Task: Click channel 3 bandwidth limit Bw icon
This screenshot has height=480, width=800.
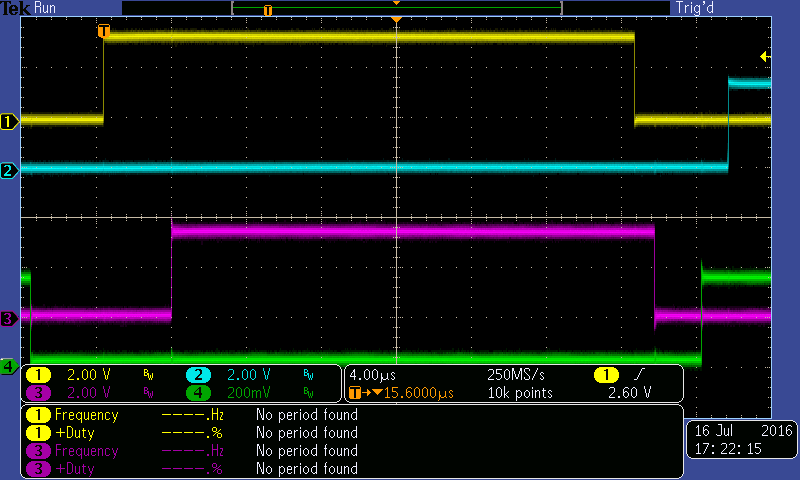Action: click(x=148, y=393)
